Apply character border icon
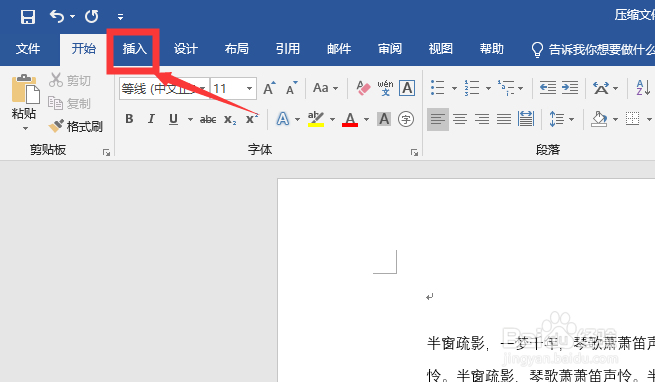655x382 pixels. tap(407, 88)
